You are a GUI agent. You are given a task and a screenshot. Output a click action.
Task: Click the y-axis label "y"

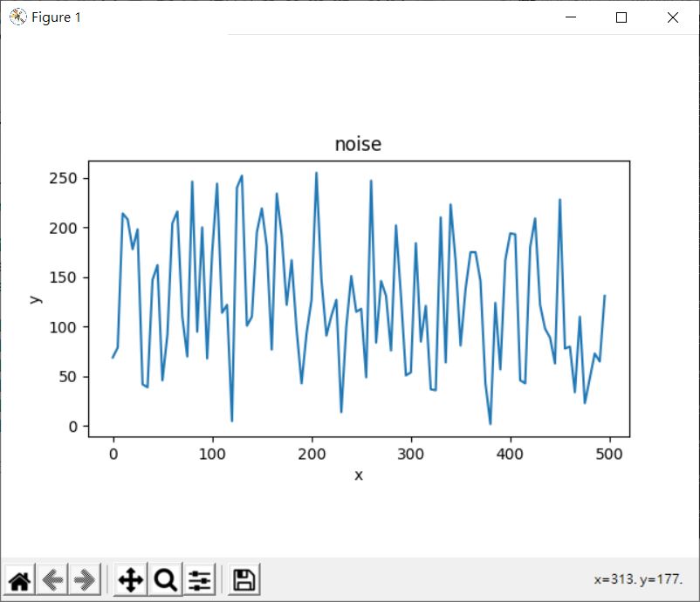coord(36,299)
